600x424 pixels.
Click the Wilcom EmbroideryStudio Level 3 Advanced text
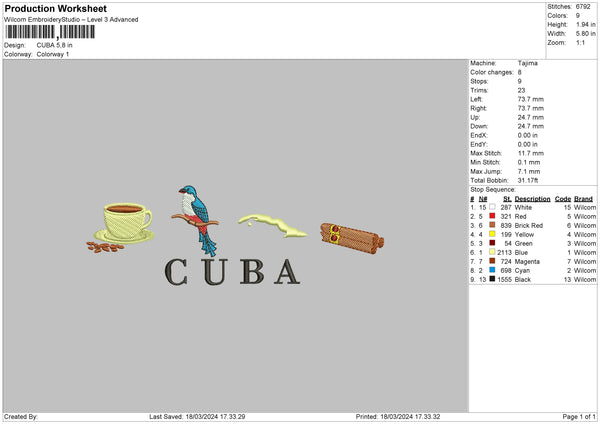(x=71, y=20)
